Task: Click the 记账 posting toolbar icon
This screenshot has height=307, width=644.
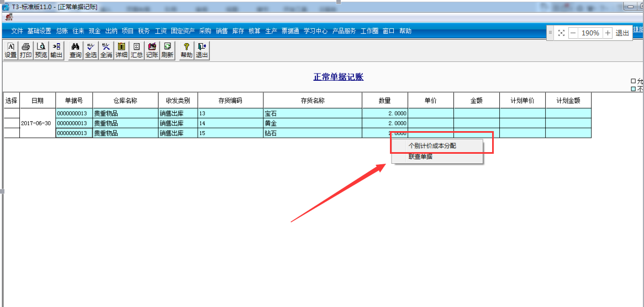Action: (x=152, y=51)
